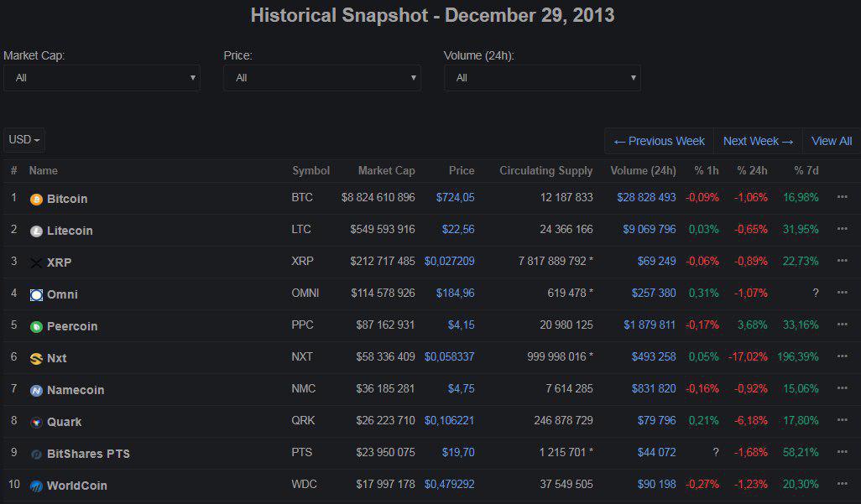Click Namecoin volume $831 820

654,388
